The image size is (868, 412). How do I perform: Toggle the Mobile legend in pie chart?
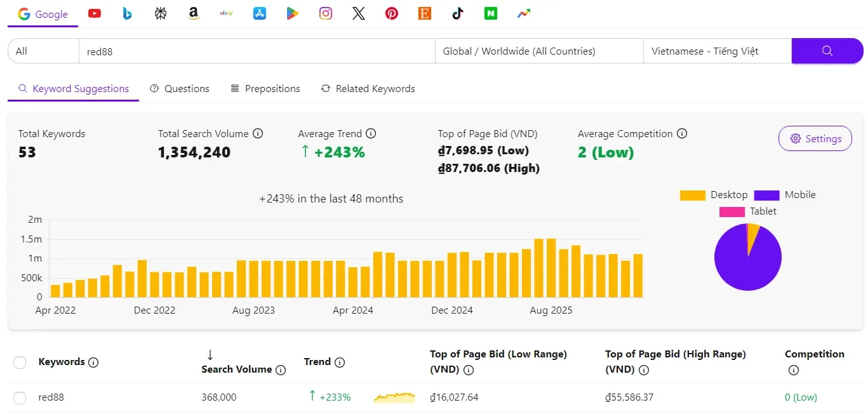tap(785, 195)
